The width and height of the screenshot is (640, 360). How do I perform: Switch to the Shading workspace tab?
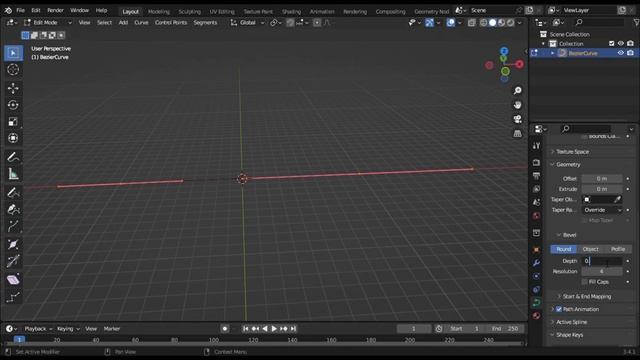coord(291,11)
